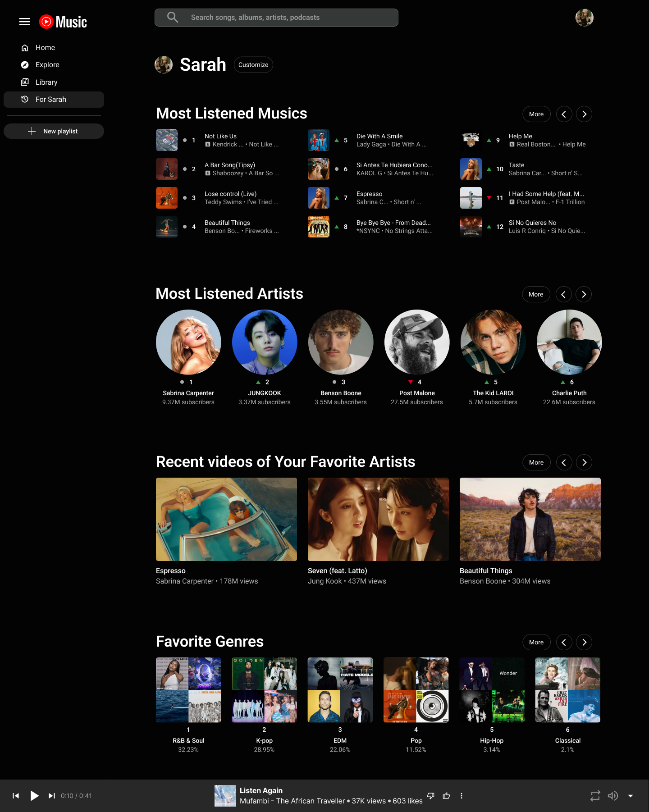Image resolution: width=649 pixels, height=812 pixels.
Task: Create a New playlist
Action: tap(54, 131)
